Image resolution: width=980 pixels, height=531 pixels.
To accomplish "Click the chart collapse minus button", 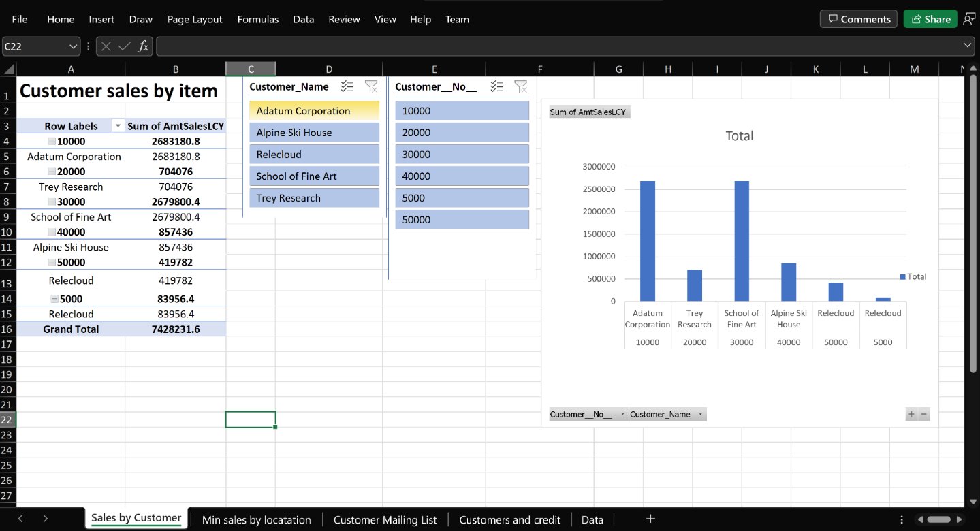I will (924, 414).
